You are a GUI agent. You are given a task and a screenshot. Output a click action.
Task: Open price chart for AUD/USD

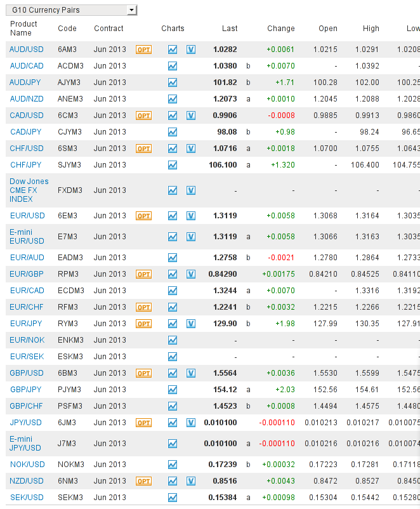tap(173, 50)
